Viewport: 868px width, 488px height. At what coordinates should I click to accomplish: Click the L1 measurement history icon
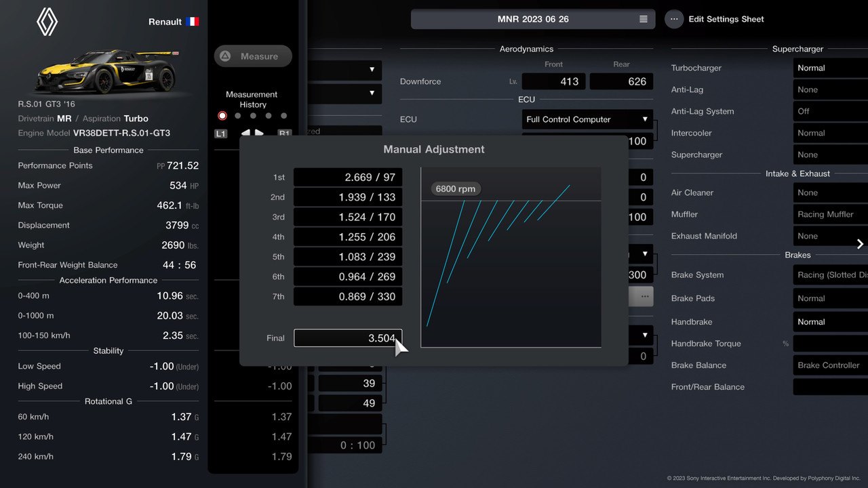pos(221,134)
